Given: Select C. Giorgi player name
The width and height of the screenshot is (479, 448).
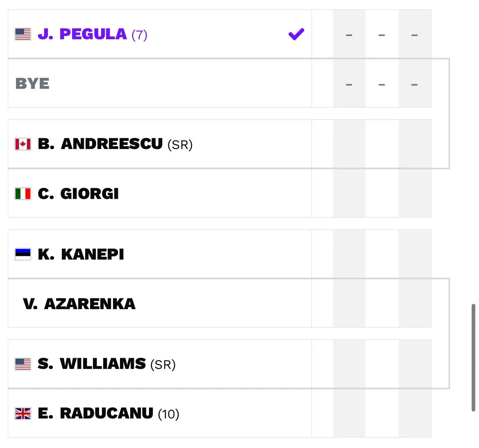Looking at the screenshot, I should click(78, 193).
